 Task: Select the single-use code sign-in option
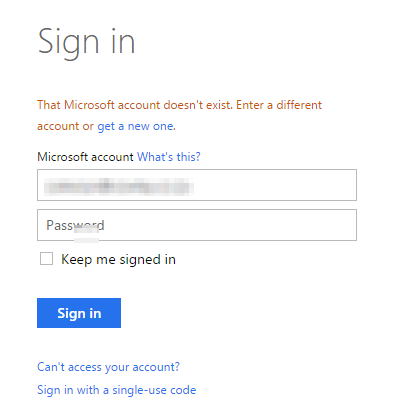(x=117, y=390)
